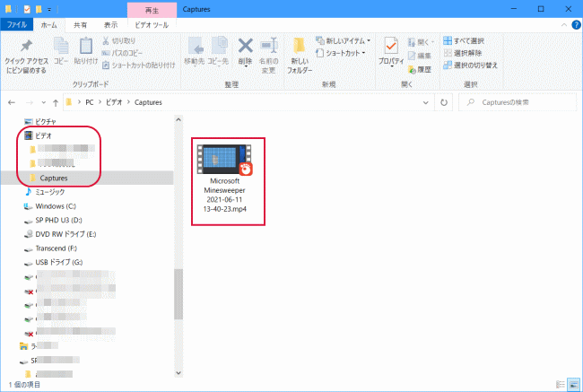Click navigation pane scroll down arrow
This screenshot has width=583, height=392.
click(178, 372)
